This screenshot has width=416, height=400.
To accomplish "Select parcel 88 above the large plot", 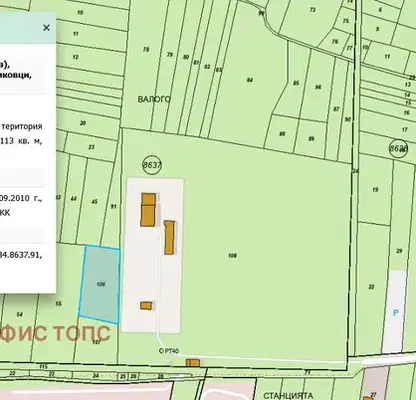I will click(282, 134).
